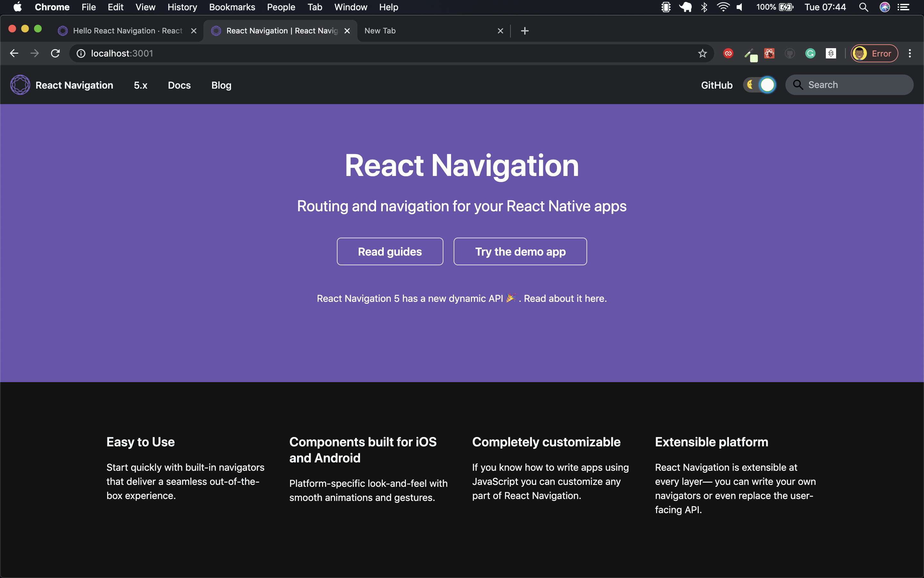Screen dimensions: 924x578
Task: Open a new tab with plus button
Action: pyautogui.click(x=525, y=31)
